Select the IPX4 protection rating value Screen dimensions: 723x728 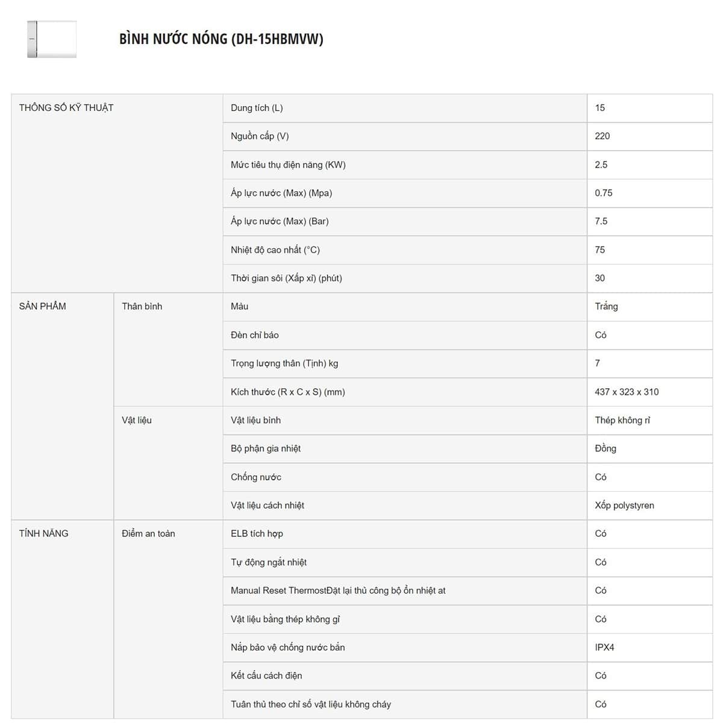click(604, 647)
